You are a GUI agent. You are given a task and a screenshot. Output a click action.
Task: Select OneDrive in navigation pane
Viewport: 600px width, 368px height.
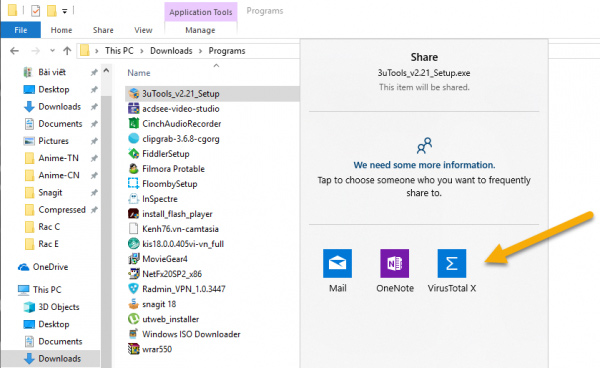click(50, 267)
